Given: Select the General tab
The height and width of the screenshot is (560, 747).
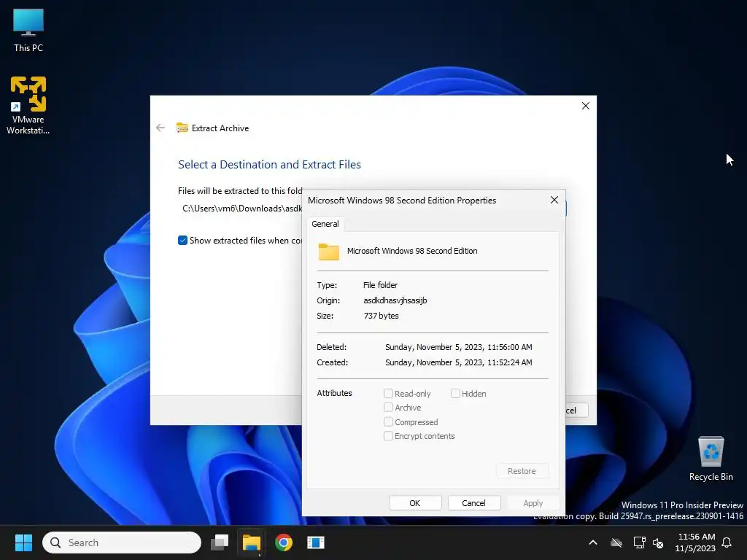Looking at the screenshot, I should [x=325, y=224].
